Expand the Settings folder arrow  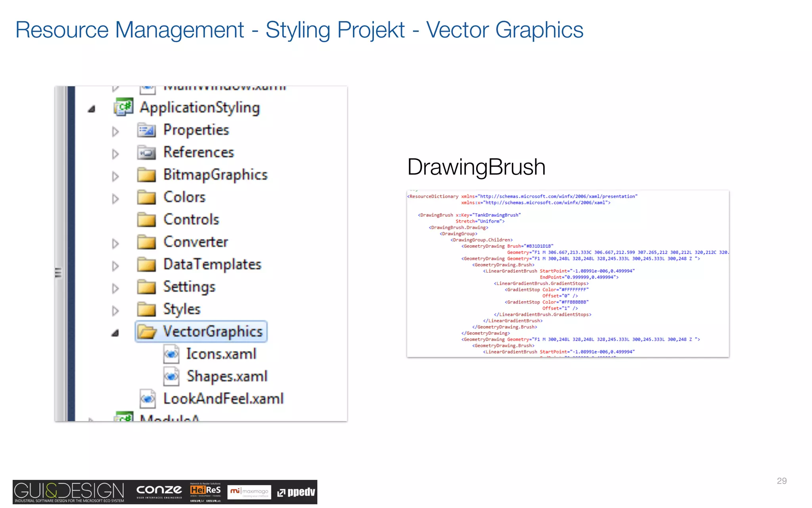pyautogui.click(x=115, y=288)
